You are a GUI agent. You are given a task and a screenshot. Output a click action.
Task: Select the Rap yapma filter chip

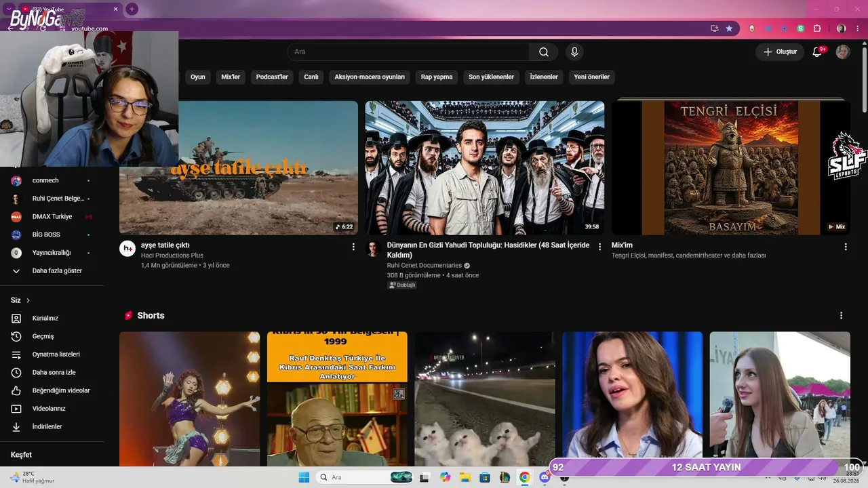tap(437, 77)
